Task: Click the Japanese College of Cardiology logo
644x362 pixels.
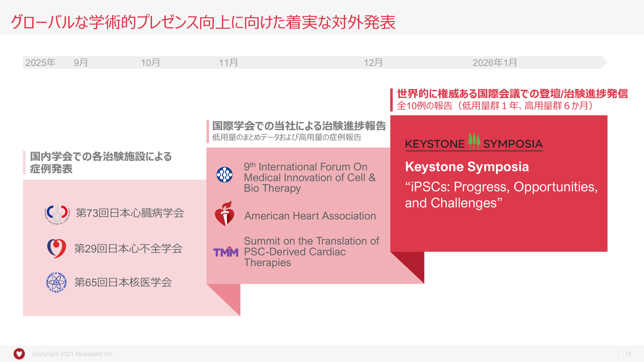Action: [57, 214]
